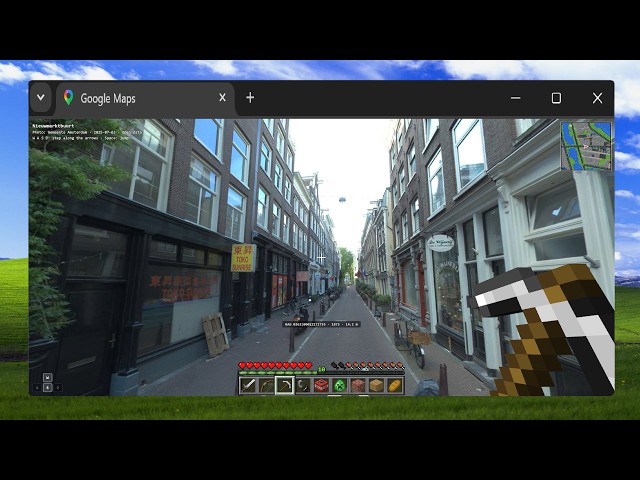This screenshot has height=480, width=640.
Task: Open the minimap in the corner
Action: [x=587, y=146]
